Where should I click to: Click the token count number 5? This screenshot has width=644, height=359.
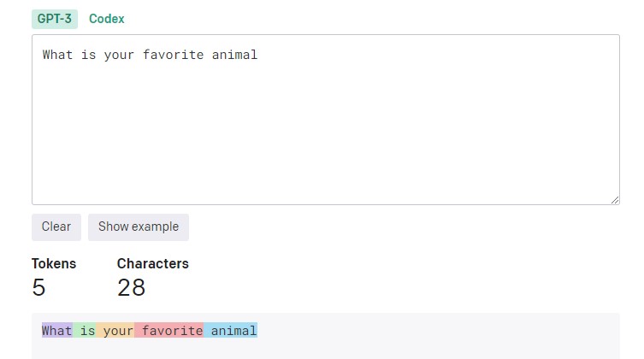[38, 287]
